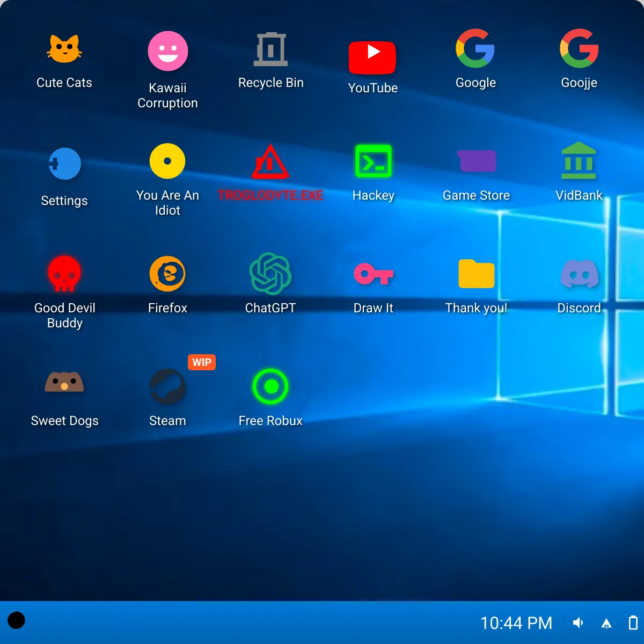The height and width of the screenshot is (644, 644).
Task: Click the TROGLODYTE.EXE red label
Action: click(270, 195)
